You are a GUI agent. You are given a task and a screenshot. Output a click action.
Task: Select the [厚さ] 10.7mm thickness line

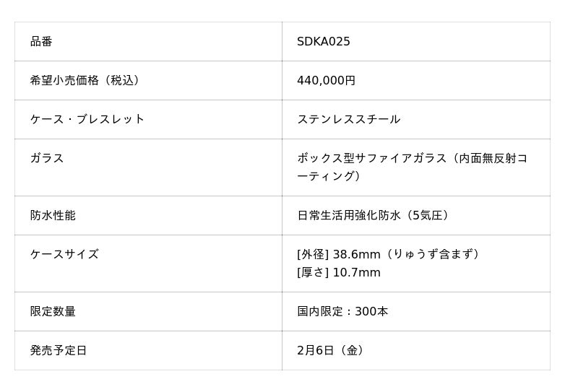pos(338,273)
